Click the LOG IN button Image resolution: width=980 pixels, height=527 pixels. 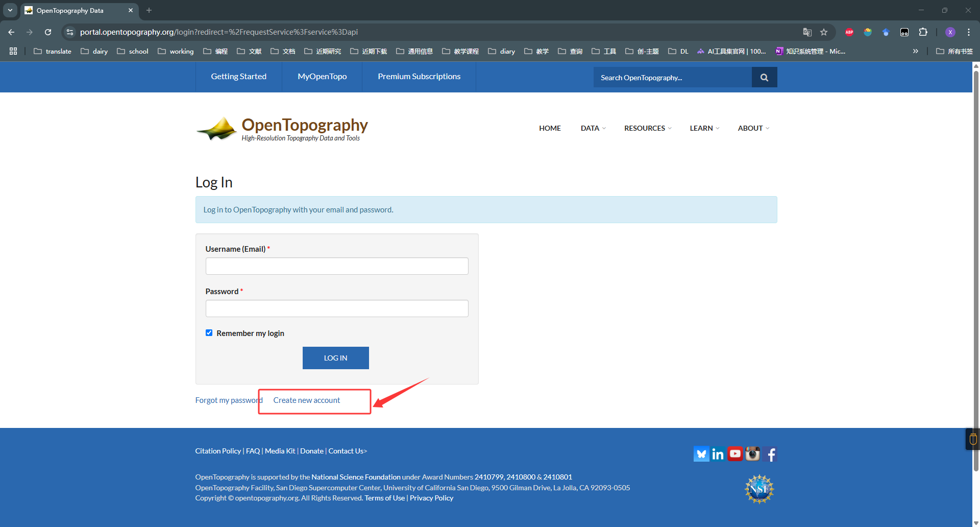pos(335,358)
